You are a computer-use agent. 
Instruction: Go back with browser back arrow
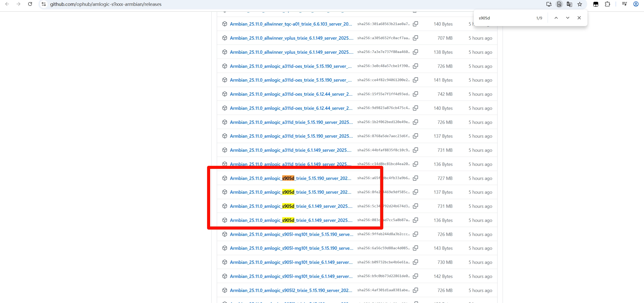coord(7,4)
